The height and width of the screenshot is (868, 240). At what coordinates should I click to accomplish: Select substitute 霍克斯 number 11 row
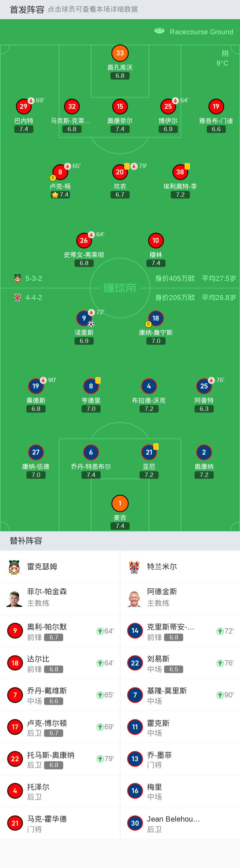point(180,727)
